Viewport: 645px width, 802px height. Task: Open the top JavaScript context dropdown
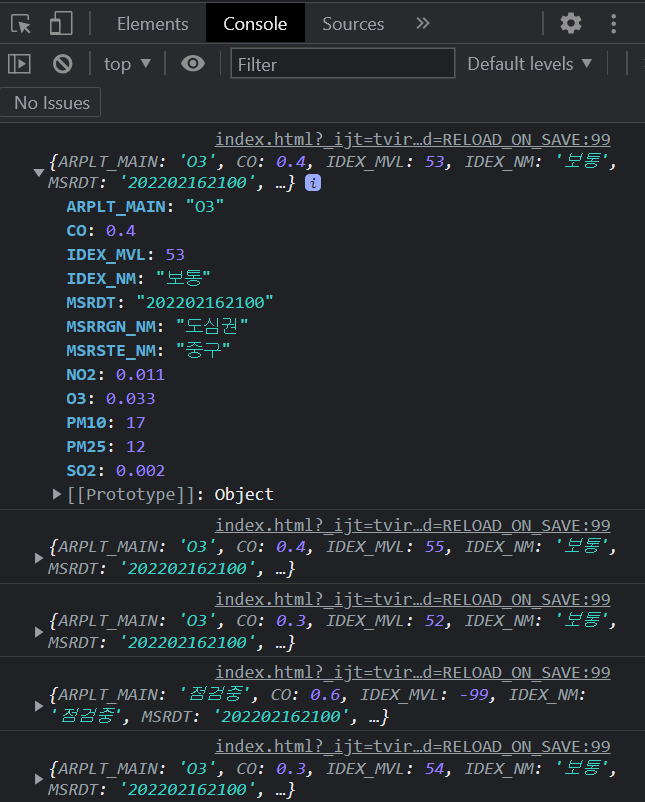pos(127,64)
